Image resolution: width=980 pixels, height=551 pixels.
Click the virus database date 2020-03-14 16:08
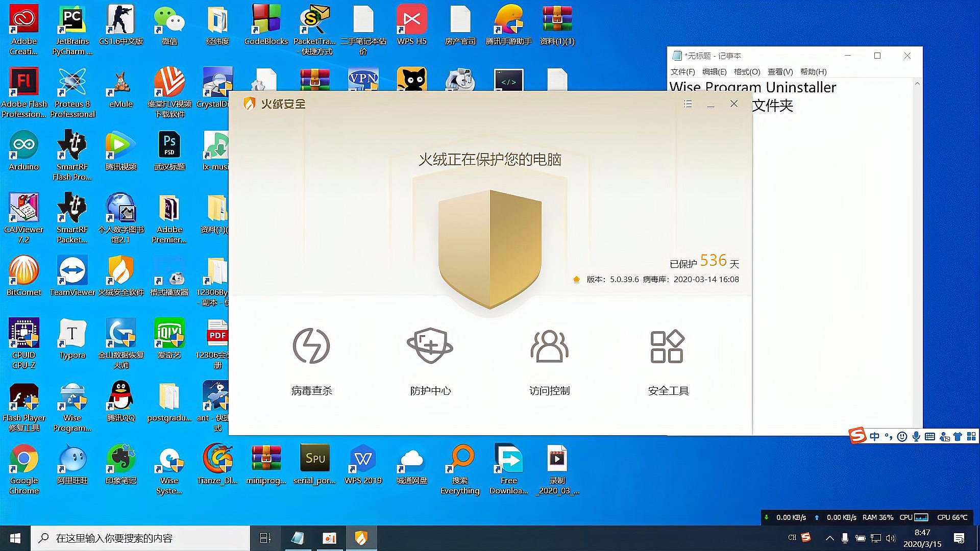click(706, 280)
